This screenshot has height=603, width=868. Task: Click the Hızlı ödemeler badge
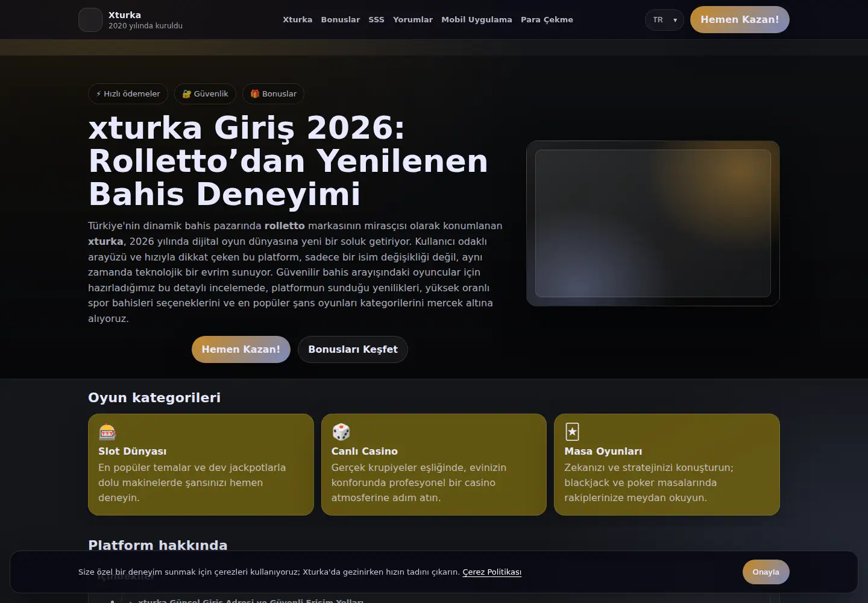click(x=128, y=94)
